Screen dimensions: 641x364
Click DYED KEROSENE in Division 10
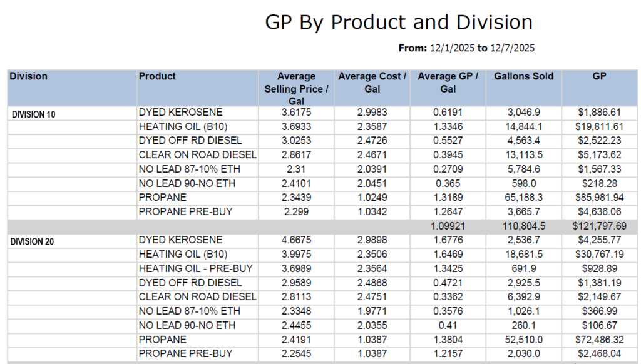coord(181,113)
